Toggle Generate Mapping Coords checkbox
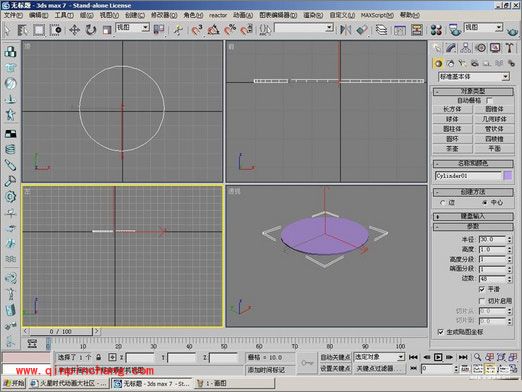This screenshot has height=392, width=522. 441,332
